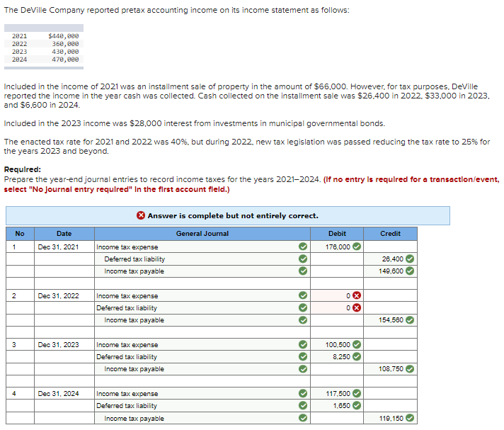504x430 pixels.
Task: Select the 2022 Income tax expense account field
Action: pos(202,295)
